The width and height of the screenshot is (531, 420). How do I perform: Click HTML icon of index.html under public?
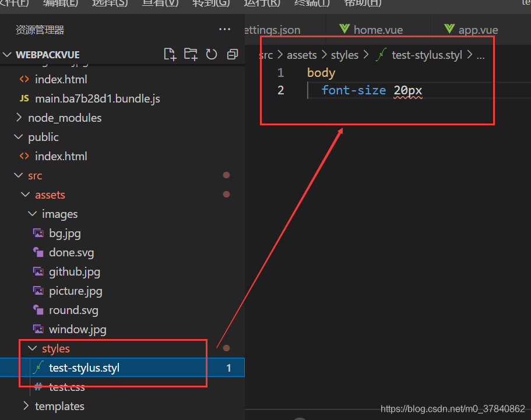click(x=24, y=156)
